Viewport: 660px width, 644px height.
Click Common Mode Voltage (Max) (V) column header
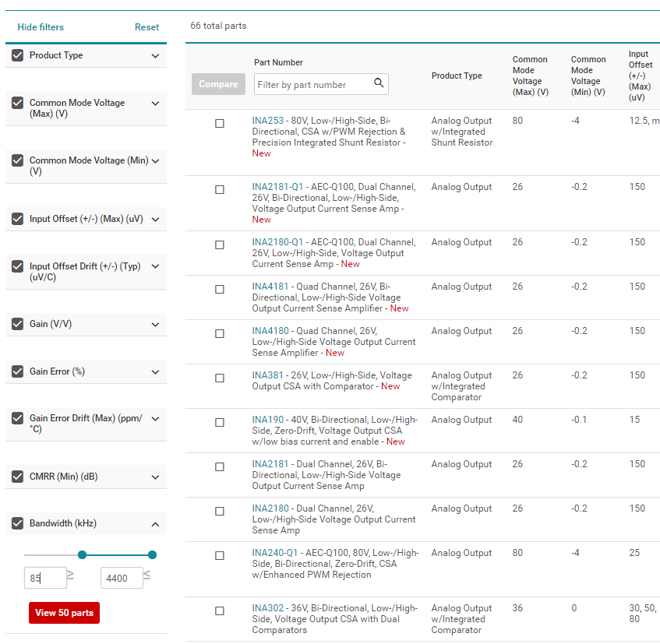point(531,76)
